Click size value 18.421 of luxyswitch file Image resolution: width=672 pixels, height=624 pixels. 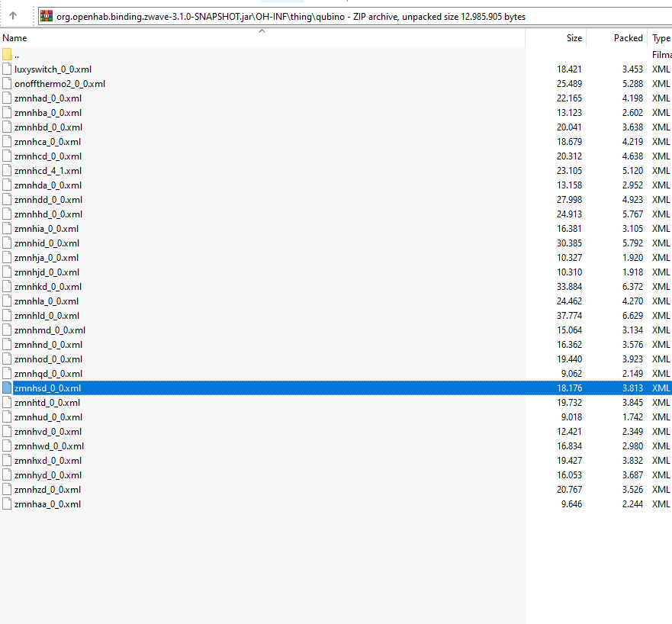tap(569, 69)
